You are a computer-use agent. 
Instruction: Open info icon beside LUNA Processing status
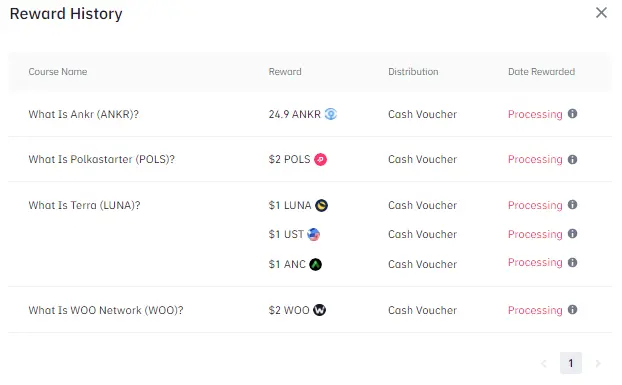[572, 205]
